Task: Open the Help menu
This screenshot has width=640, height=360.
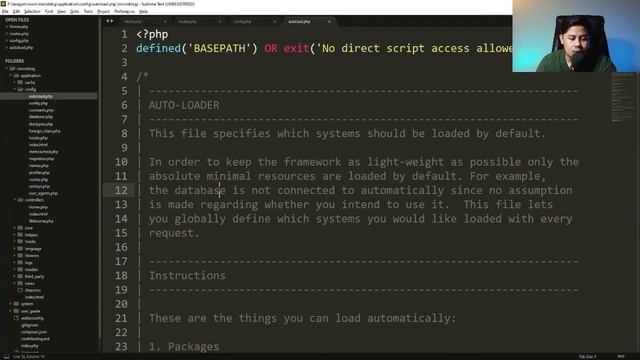Action: tap(143, 11)
